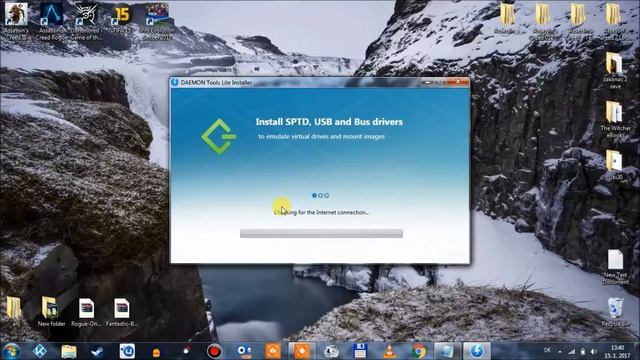
Task: Click the blue floppy disk taskbar icon
Action: 360,351
